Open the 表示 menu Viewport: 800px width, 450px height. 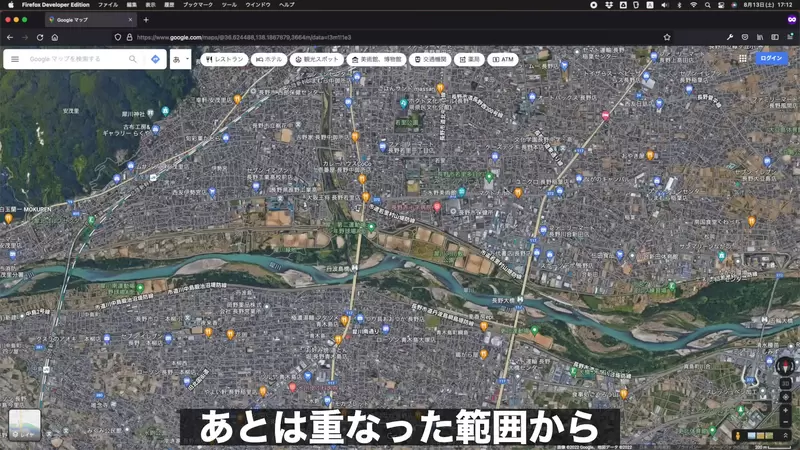click(151, 5)
